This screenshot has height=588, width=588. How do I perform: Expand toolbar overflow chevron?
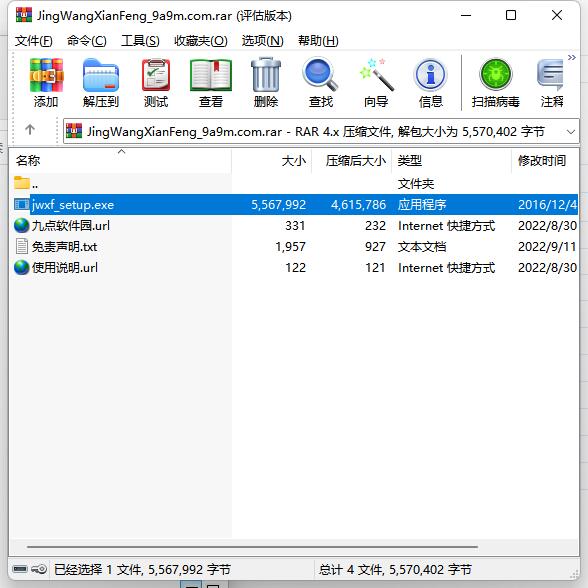(572, 57)
